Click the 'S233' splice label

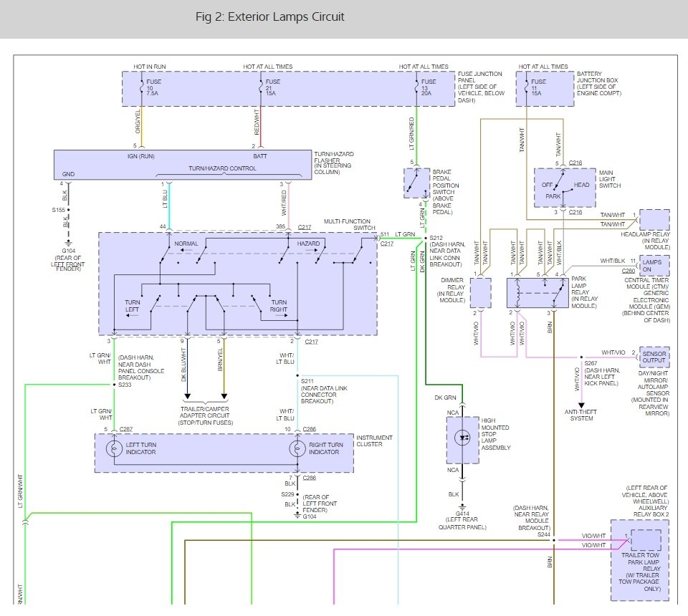125,385
